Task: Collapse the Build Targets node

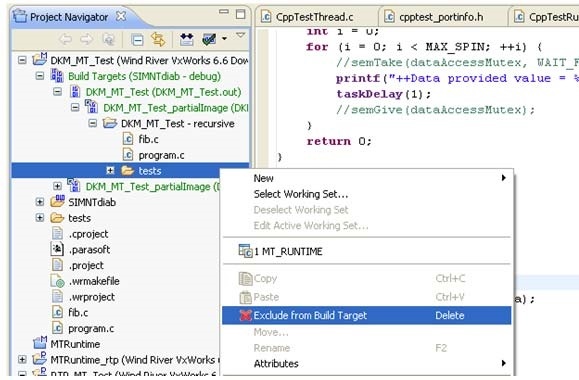Action: point(40,76)
